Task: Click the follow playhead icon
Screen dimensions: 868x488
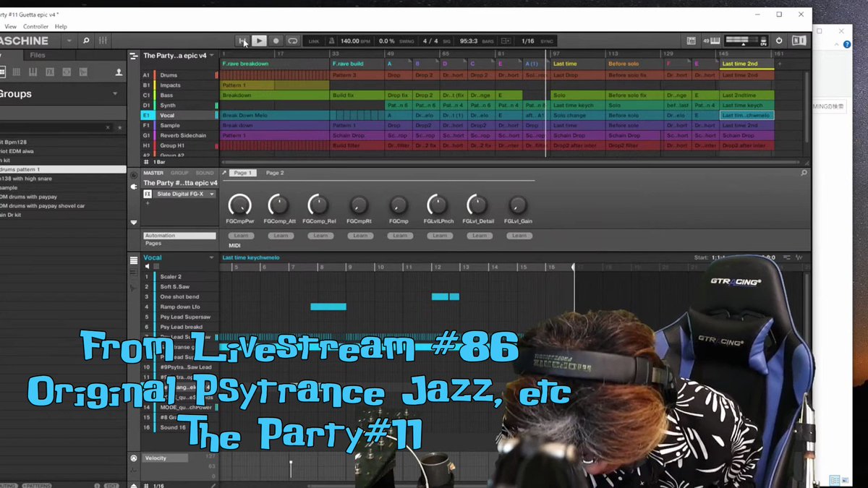Action: point(506,41)
